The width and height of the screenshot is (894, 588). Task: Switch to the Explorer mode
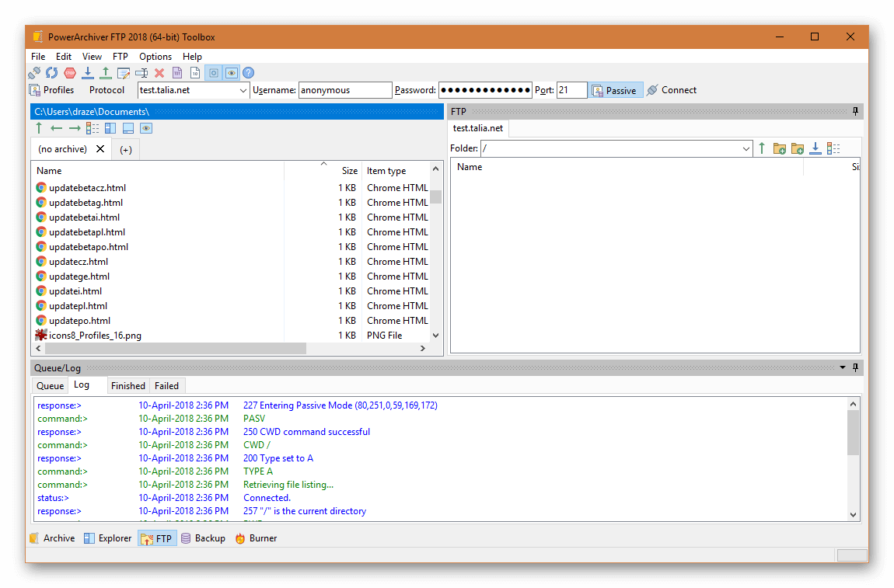tap(108, 538)
